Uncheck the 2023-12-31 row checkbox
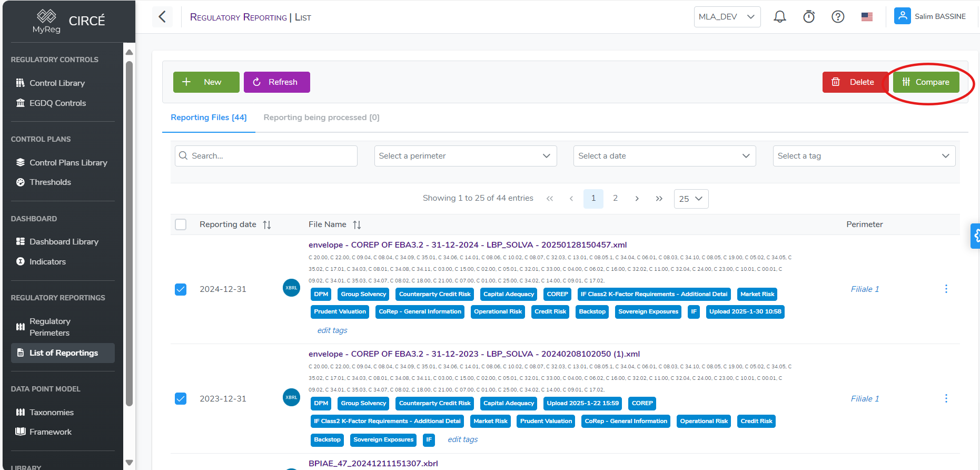980x470 pixels. 181,398
